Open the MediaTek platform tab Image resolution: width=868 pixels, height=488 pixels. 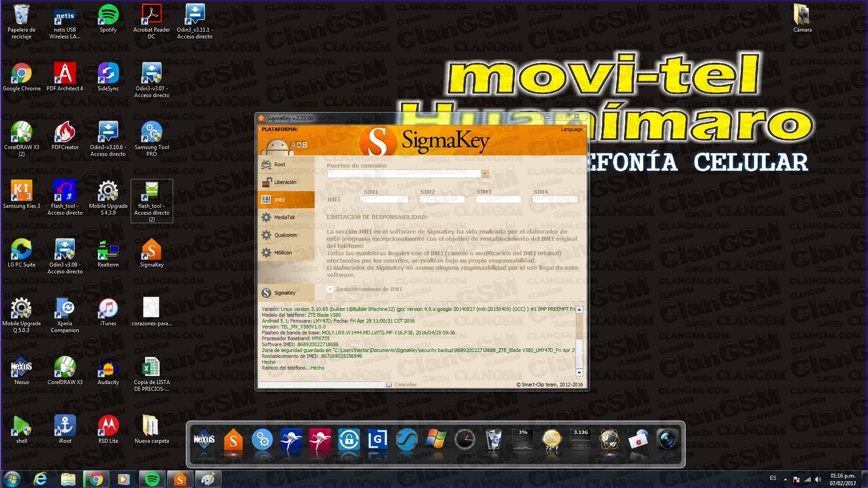point(286,217)
